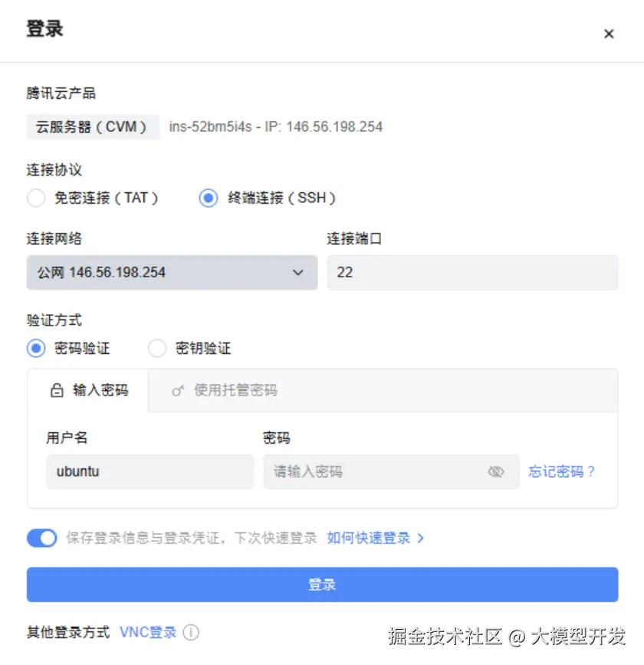This screenshot has width=644, height=665.
Task: Click the 密码 input field
Action: 376,472
